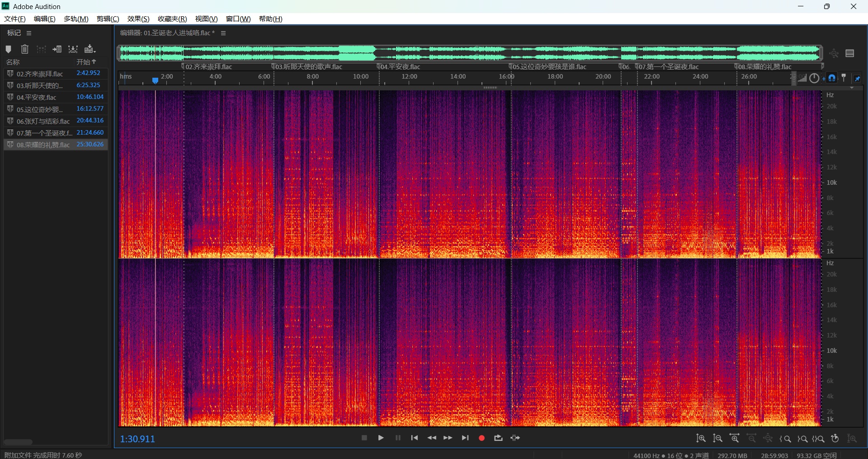Click the markers panel horizontal scrollbar
Viewport: 868px width, 459px height.
click(x=18, y=442)
